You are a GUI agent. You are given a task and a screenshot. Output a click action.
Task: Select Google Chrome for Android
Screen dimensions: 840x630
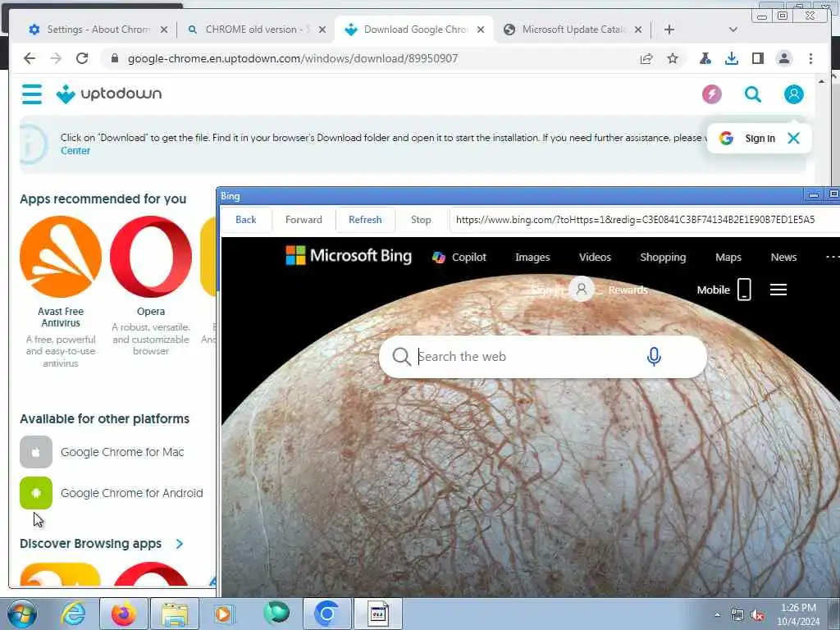click(112, 493)
